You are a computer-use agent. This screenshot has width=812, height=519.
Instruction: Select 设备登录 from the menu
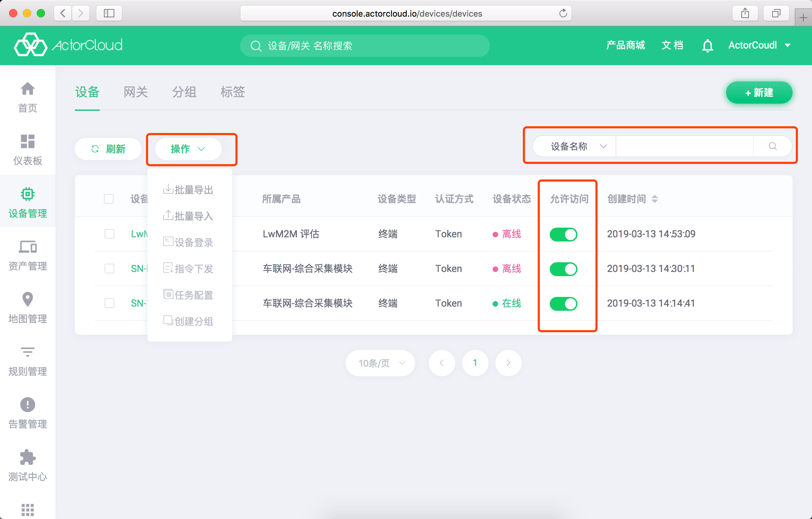[x=188, y=242]
